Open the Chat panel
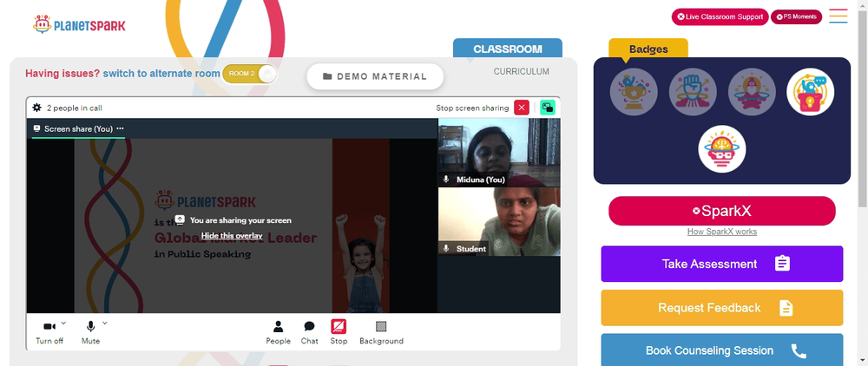Image resolution: width=868 pixels, height=366 pixels. (x=310, y=332)
